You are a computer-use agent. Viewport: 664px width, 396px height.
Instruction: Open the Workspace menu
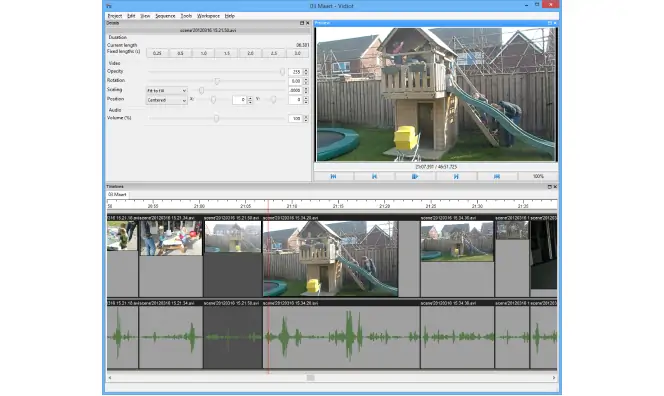click(x=208, y=16)
